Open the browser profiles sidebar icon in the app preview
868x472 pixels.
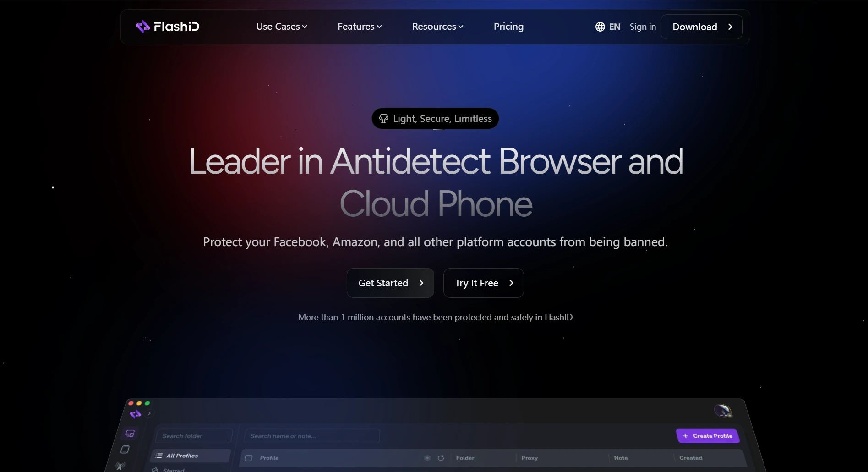(130, 434)
